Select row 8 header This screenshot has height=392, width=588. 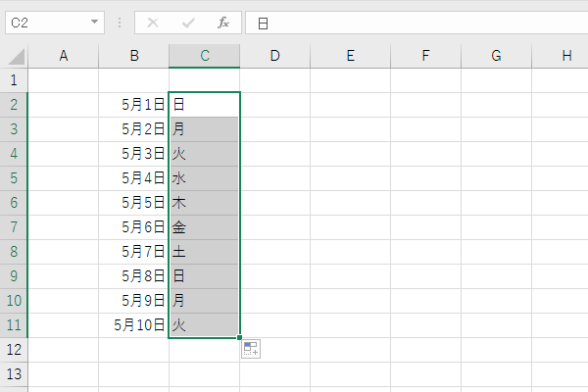click(x=14, y=252)
